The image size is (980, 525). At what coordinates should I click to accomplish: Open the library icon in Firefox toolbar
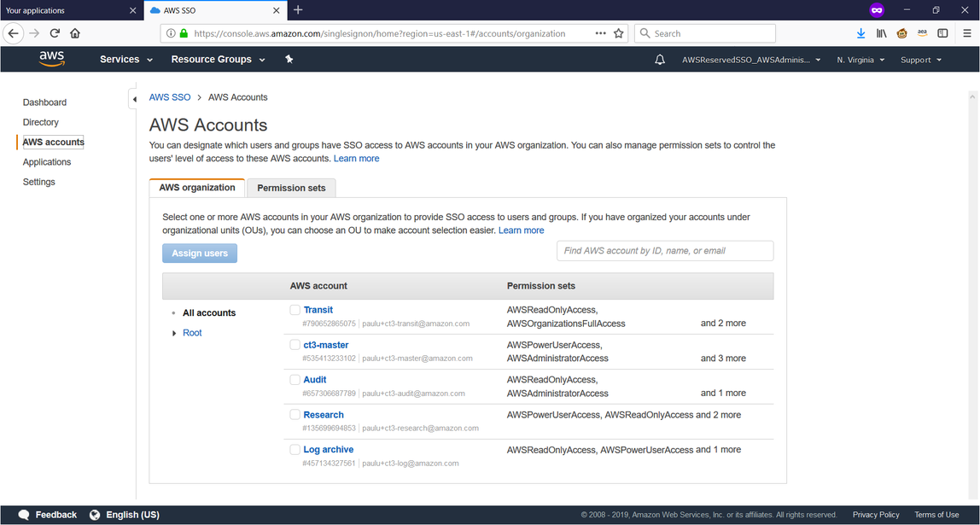[x=881, y=34]
